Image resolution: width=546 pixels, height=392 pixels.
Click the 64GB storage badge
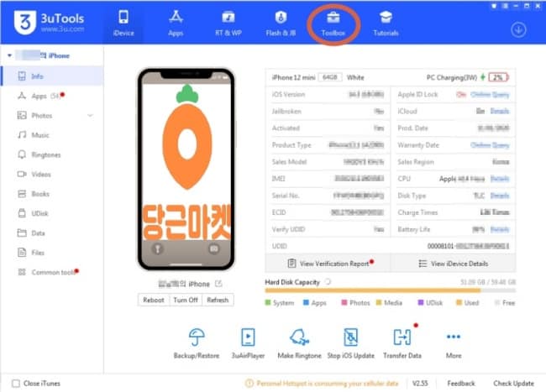tap(330, 77)
